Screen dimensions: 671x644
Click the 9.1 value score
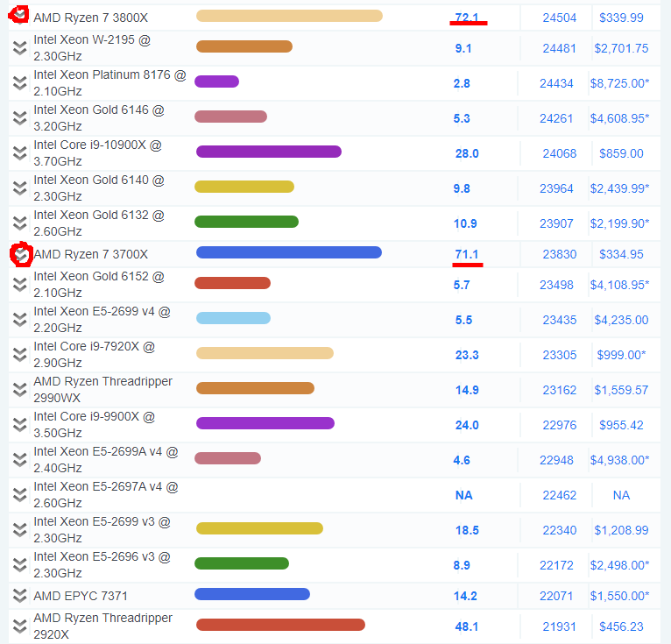463,48
